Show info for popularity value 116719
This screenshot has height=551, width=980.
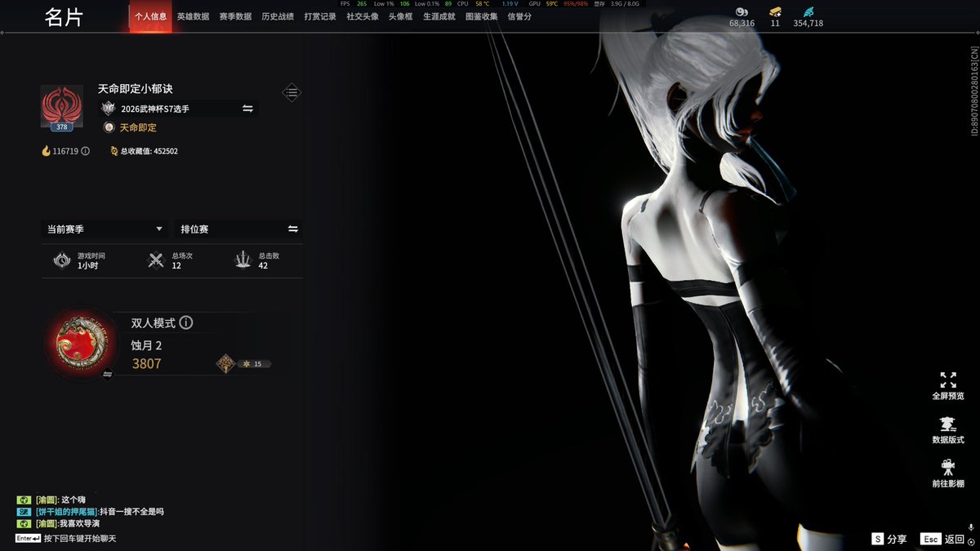pos(86,151)
